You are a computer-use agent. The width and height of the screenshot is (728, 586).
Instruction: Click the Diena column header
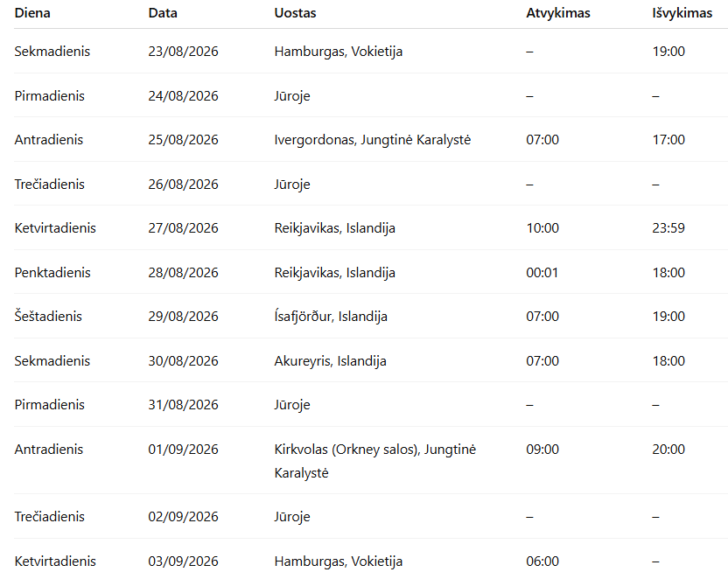(x=32, y=13)
